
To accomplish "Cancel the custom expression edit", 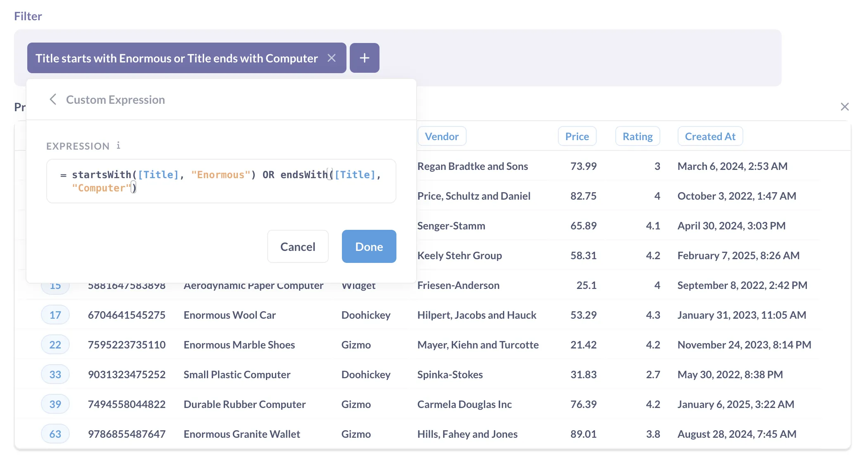I will (298, 247).
